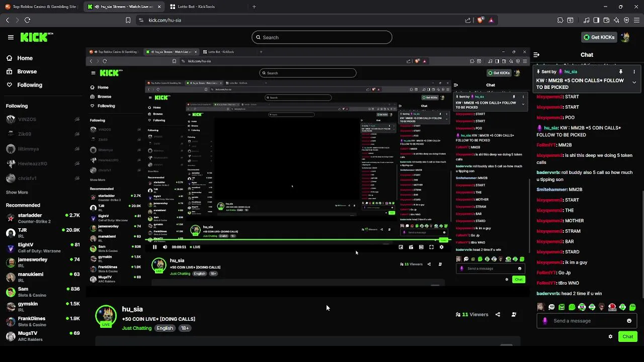Open TJR recommended channel
The height and width of the screenshot is (362, 644).
click(x=43, y=233)
